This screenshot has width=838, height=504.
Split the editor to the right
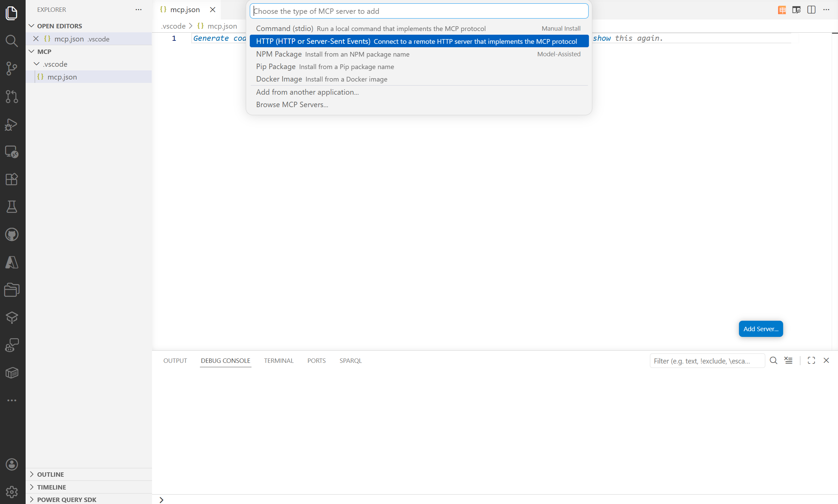811,10
